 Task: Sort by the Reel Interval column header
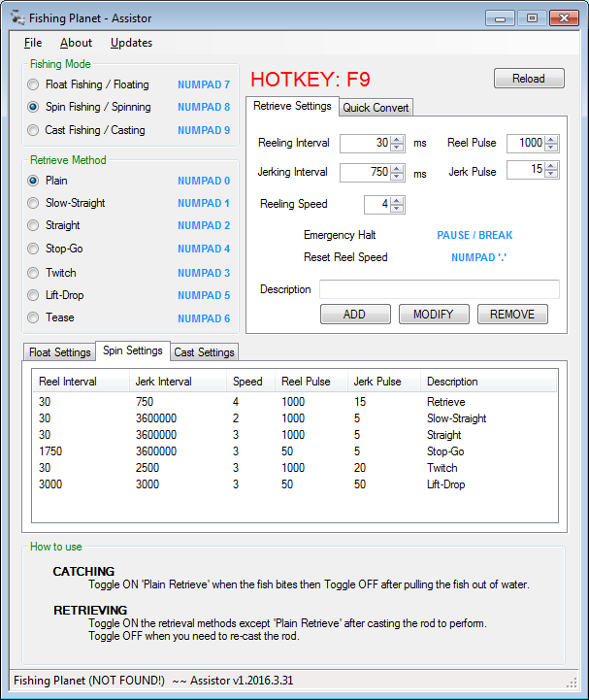click(x=81, y=382)
